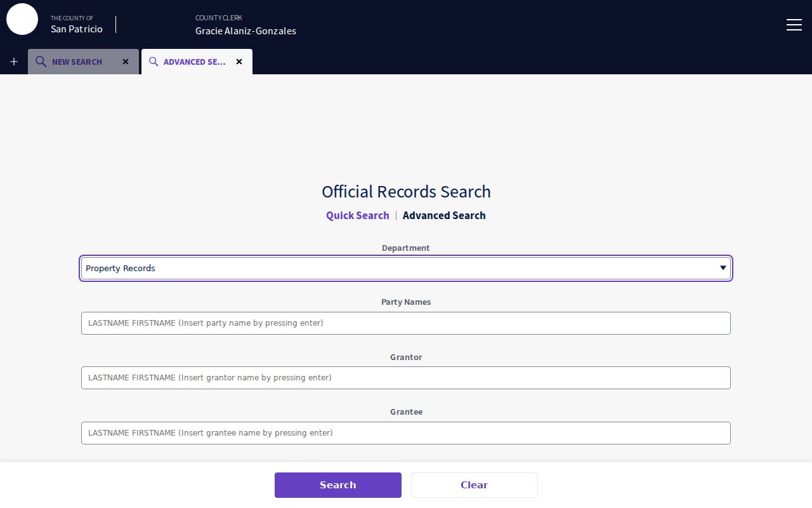Open the hamburger menu icon
812x508 pixels.
794,25
